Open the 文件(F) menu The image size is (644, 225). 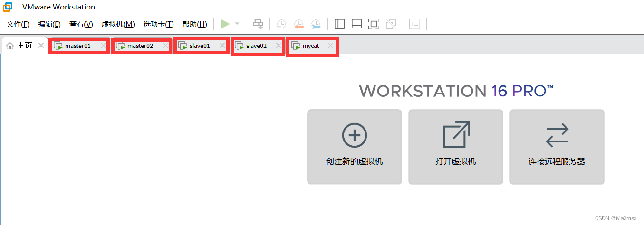pos(18,24)
